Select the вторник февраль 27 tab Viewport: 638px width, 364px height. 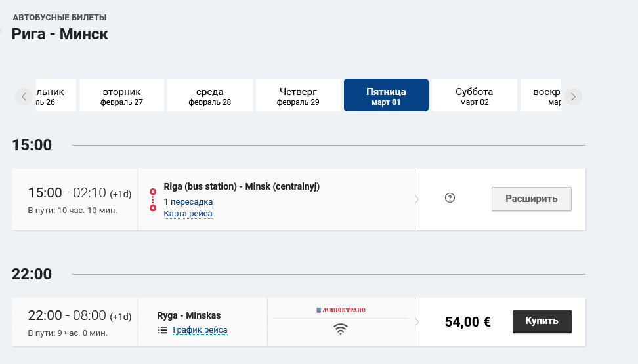tap(121, 95)
